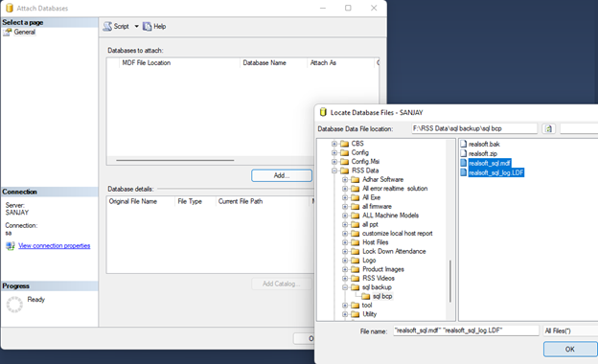Viewport: 598px width, 364px height.
Task: Click the Config.Msi folder icon
Action: (x=344, y=162)
